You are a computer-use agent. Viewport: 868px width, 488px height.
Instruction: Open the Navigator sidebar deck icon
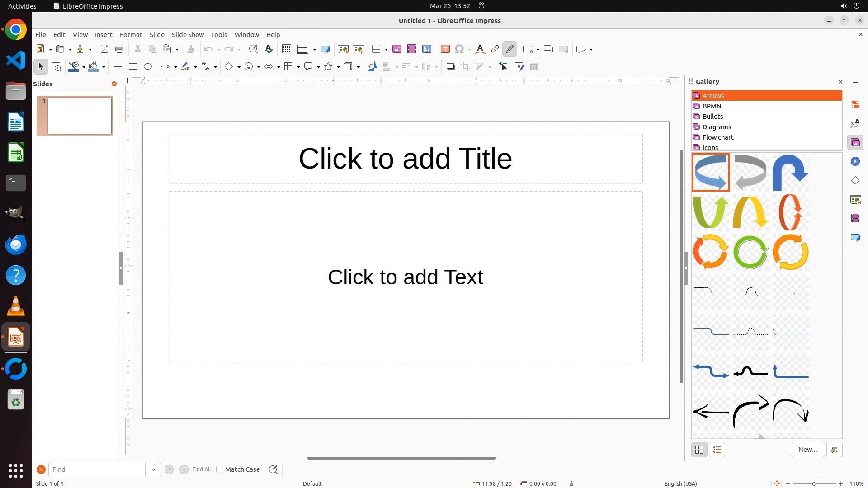click(855, 162)
